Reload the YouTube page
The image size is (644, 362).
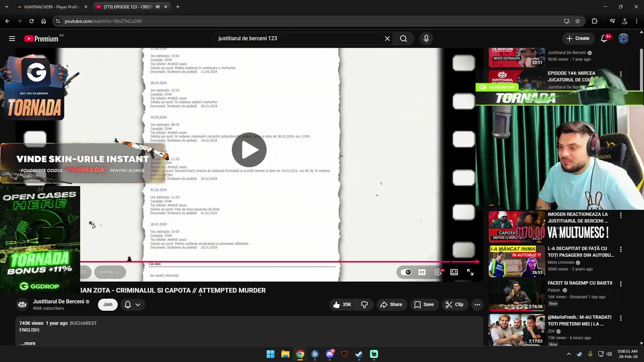[31, 21]
